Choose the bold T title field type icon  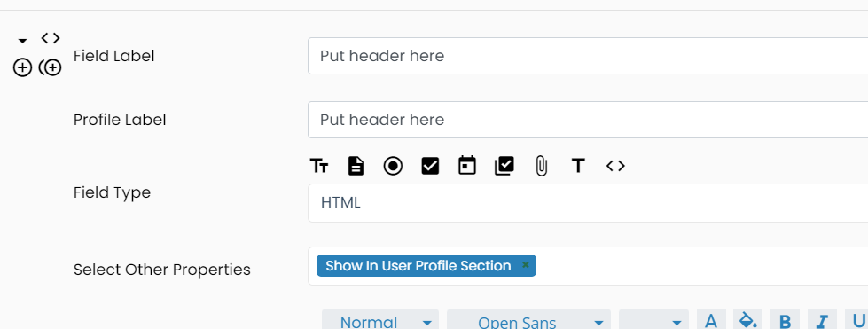(x=578, y=166)
